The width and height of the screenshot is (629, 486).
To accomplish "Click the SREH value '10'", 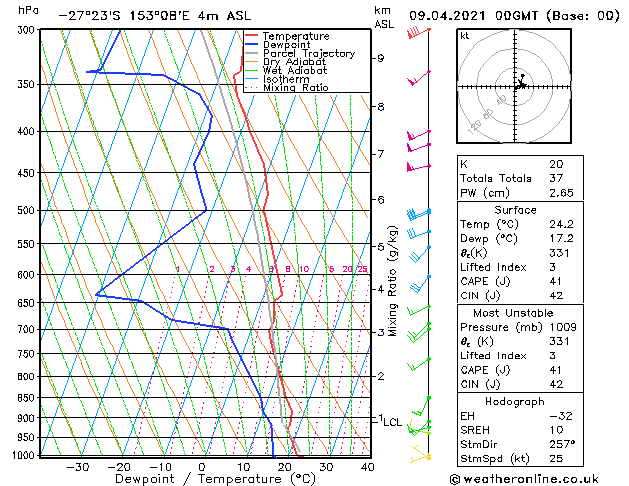I will pos(556,430).
